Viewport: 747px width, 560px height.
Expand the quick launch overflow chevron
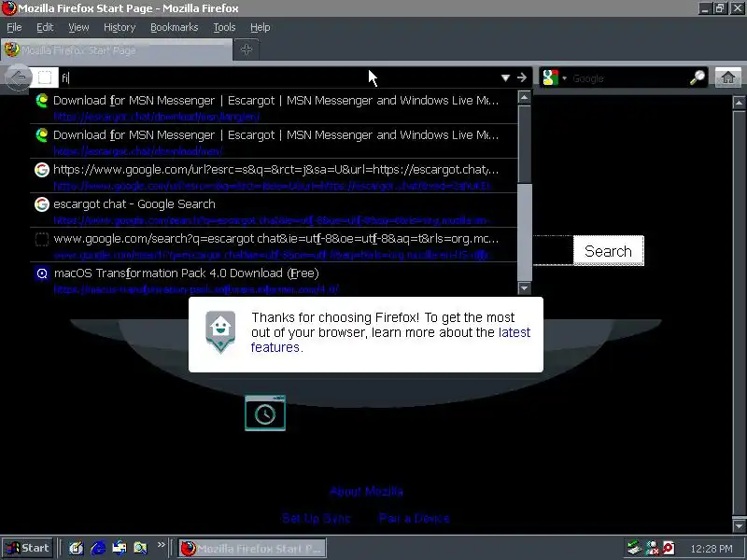[x=161, y=545]
